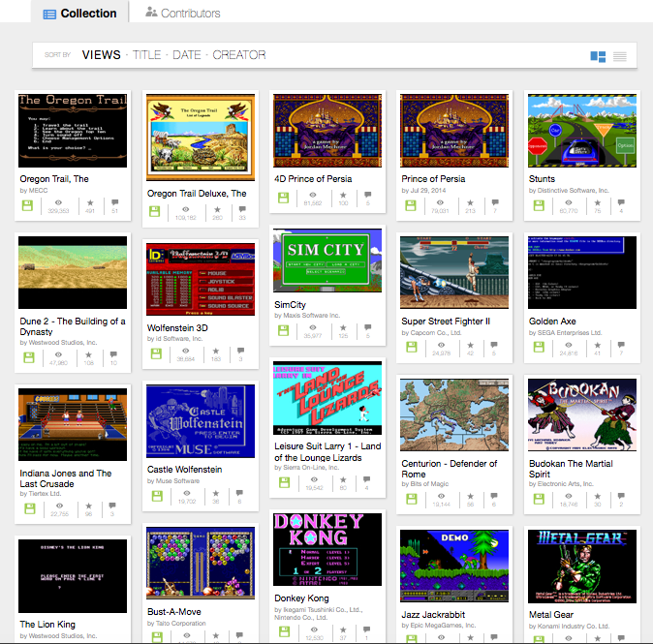
Task: Open the Centurion map thumbnail
Action: click(454, 414)
